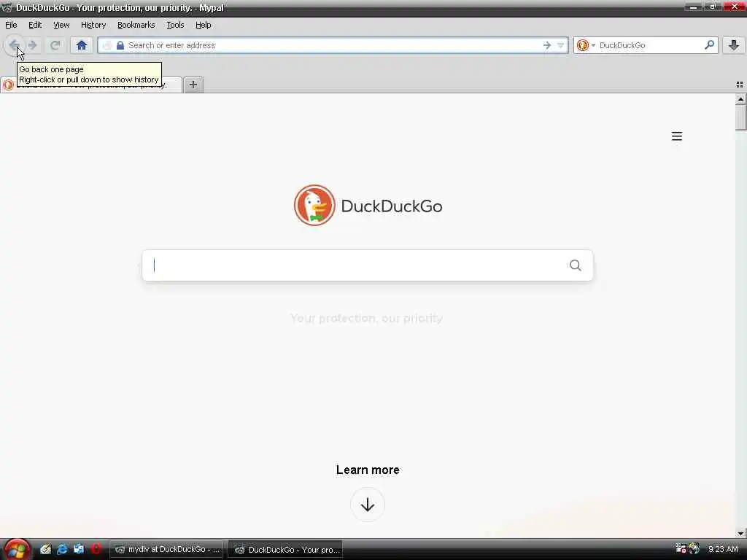Open the File menu
747x560 pixels.
[11, 25]
